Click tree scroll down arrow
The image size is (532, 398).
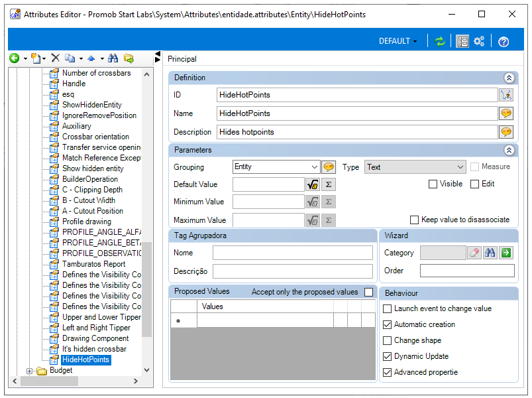point(146,370)
